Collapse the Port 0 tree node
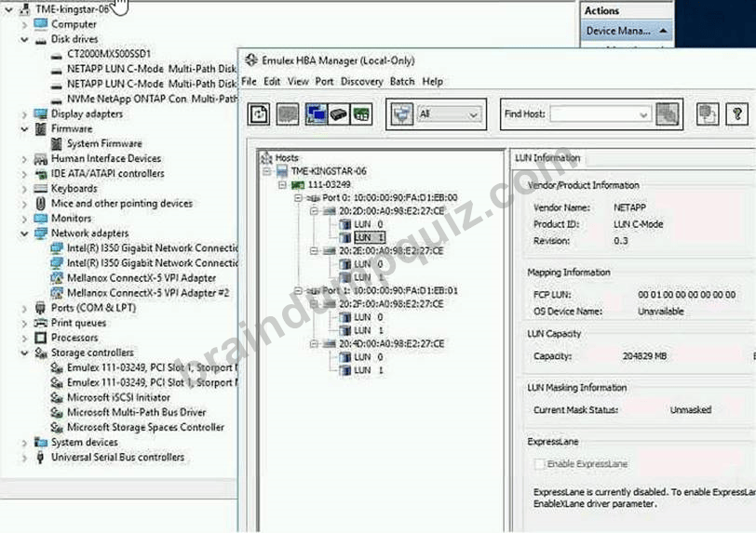The image size is (756, 533). [x=298, y=197]
